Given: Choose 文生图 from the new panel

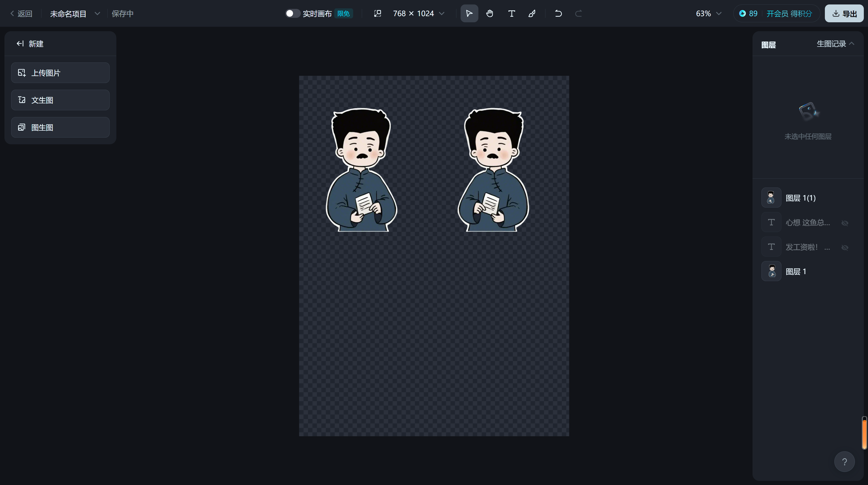Looking at the screenshot, I should (60, 100).
